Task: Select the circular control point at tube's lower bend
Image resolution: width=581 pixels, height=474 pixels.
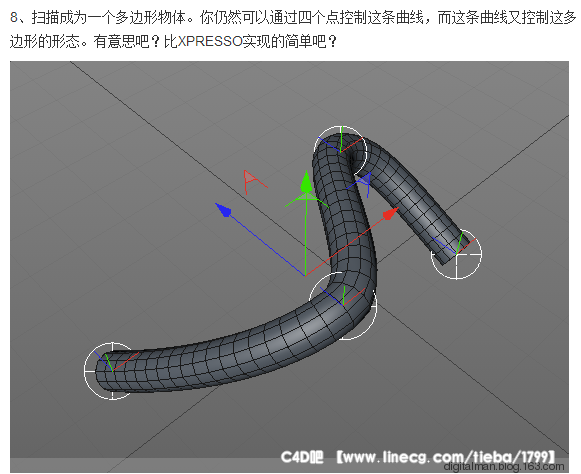Action: point(343,305)
